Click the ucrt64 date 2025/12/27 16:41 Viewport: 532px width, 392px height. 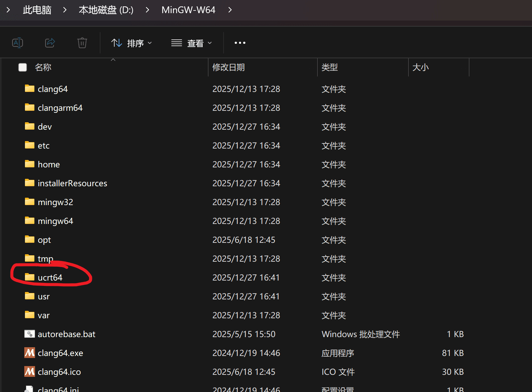(246, 277)
